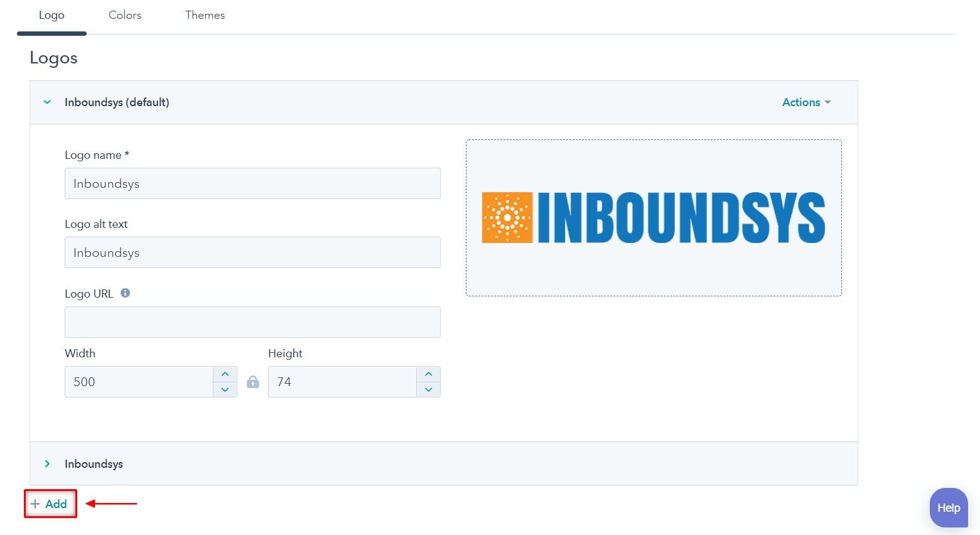Decrease width with the down arrow

coord(225,390)
